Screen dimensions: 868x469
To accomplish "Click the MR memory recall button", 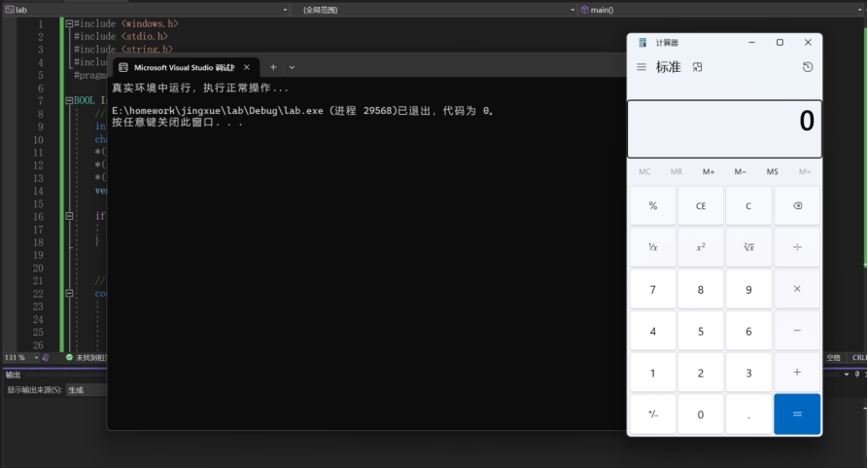I will pos(677,172).
